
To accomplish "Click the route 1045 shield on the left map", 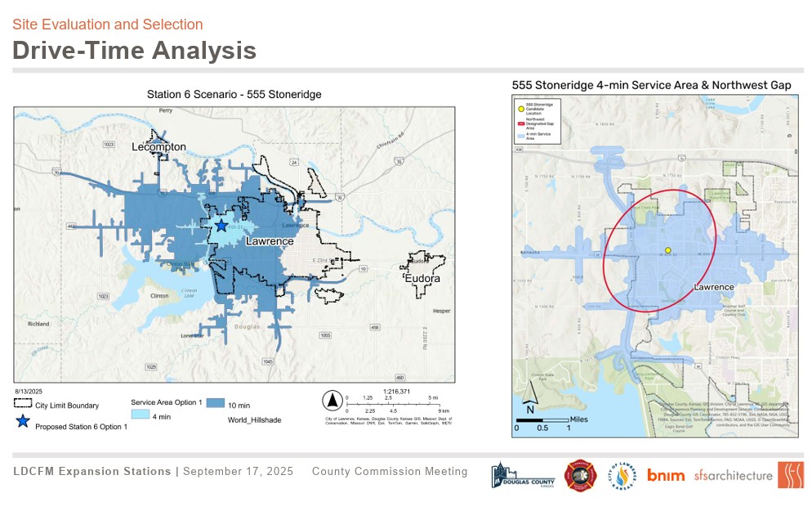I will (x=268, y=361).
